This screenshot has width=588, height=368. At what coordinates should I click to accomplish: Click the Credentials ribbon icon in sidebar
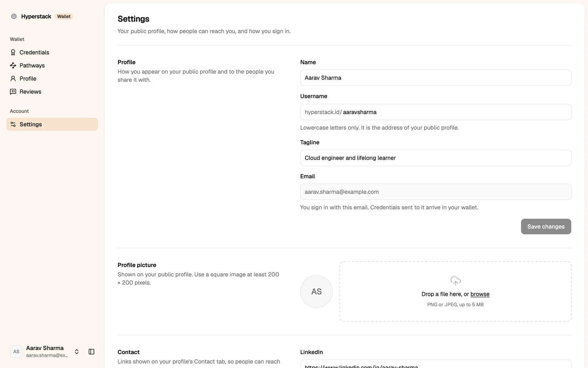13,52
